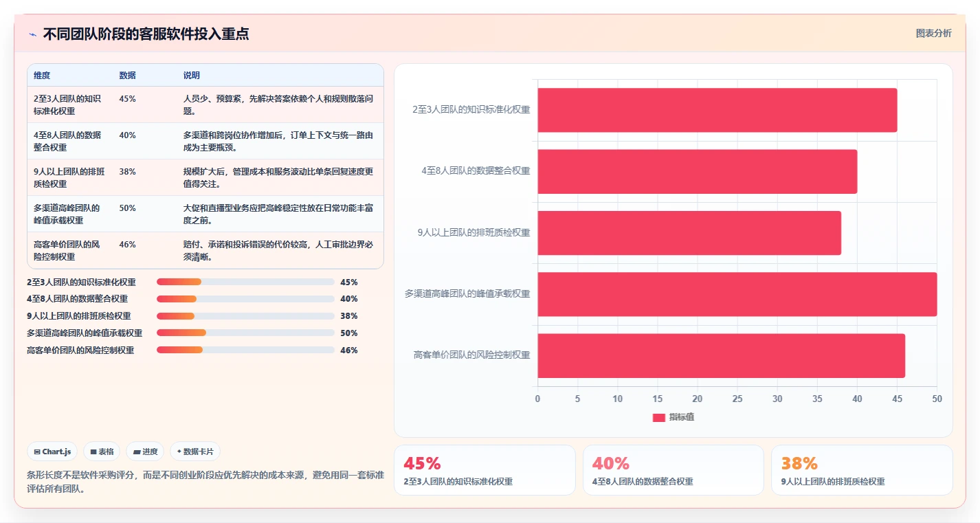The width and height of the screenshot is (980, 523).
Task: Click the 40% value in the table
Action: [127, 135]
